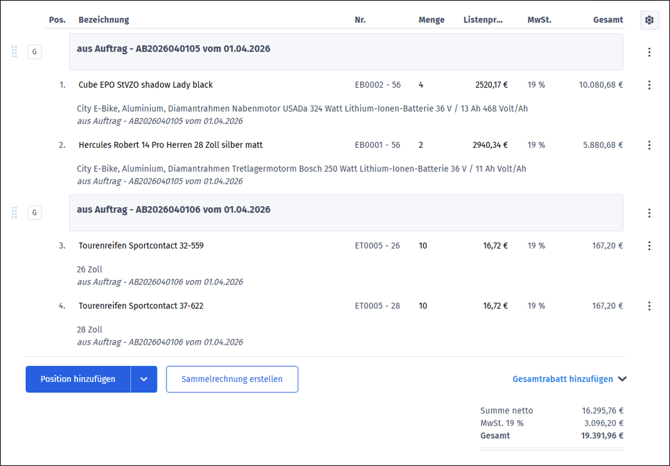The width and height of the screenshot is (670, 466).
Task: Click Position hinzufügen button
Action: tap(78, 379)
